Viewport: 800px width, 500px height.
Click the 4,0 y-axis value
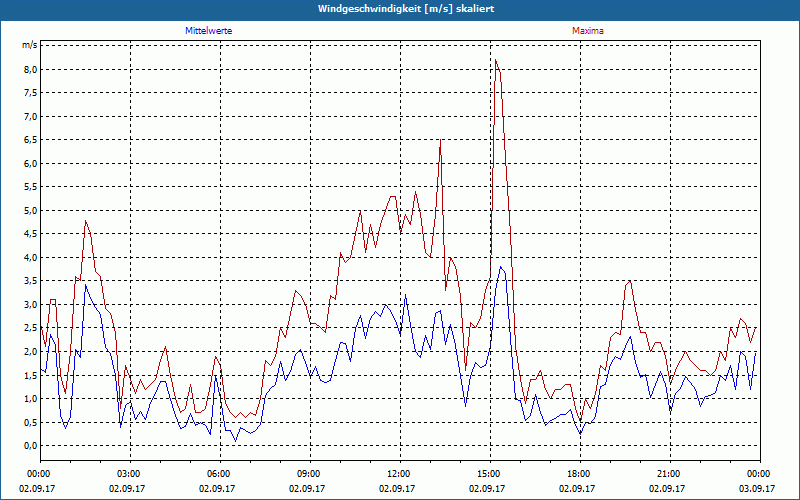pyautogui.click(x=31, y=257)
